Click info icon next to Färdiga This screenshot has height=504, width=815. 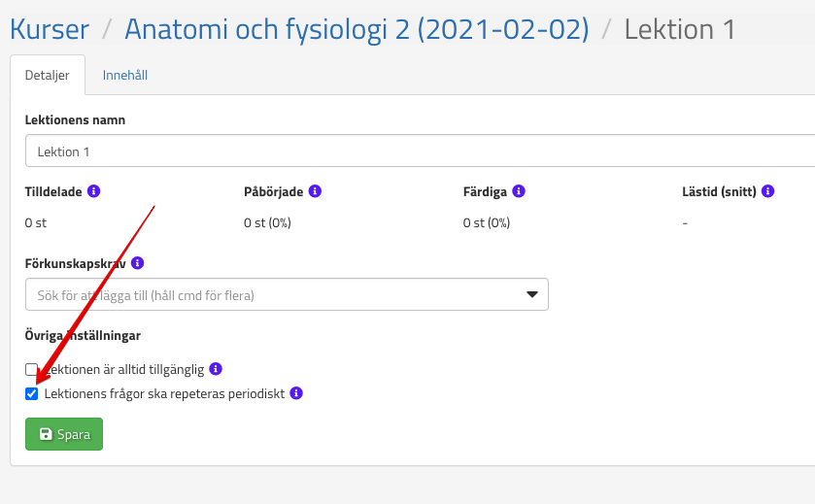[x=519, y=191]
